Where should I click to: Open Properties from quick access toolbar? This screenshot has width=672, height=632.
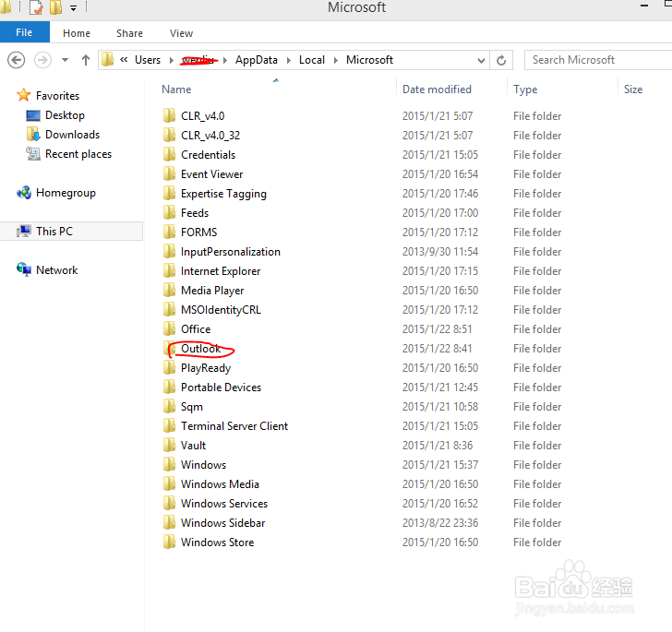click(x=36, y=7)
